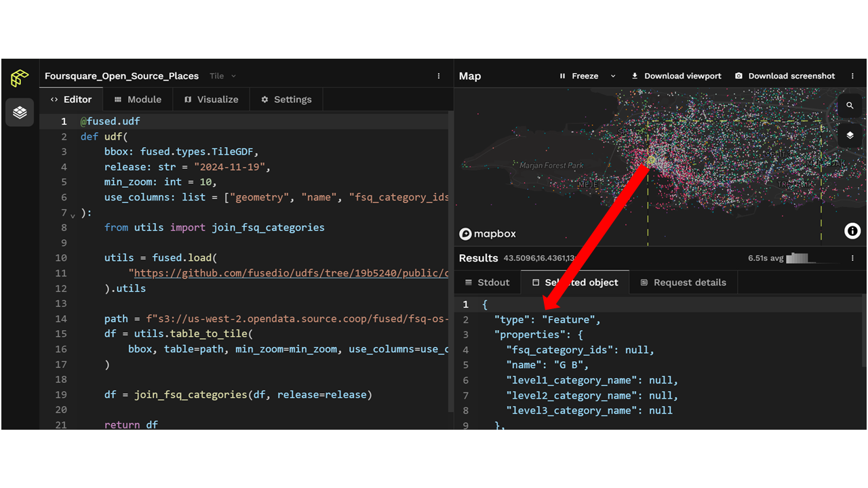Expand the Tile type dropdown
The height and width of the screenshot is (488, 868).
click(x=223, y=76)
